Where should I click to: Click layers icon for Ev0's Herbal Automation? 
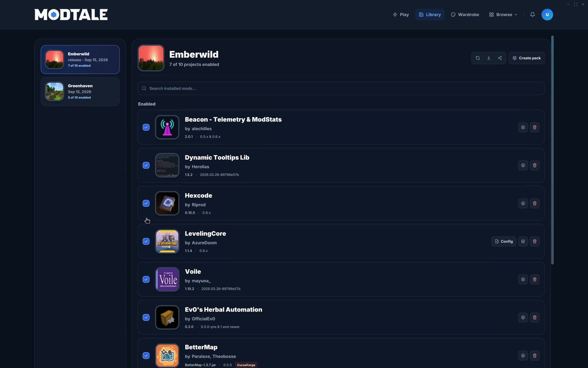pos(523,317)
